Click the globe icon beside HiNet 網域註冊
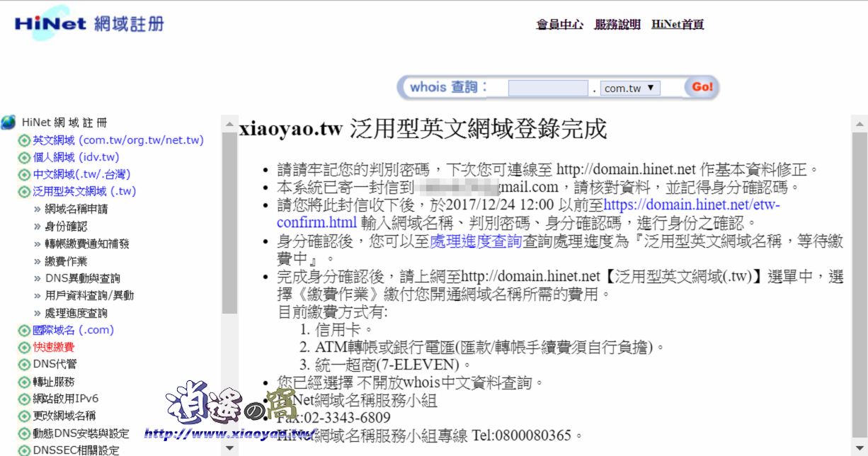The height and width of the screenshot is (456, 868). [8, 122]
